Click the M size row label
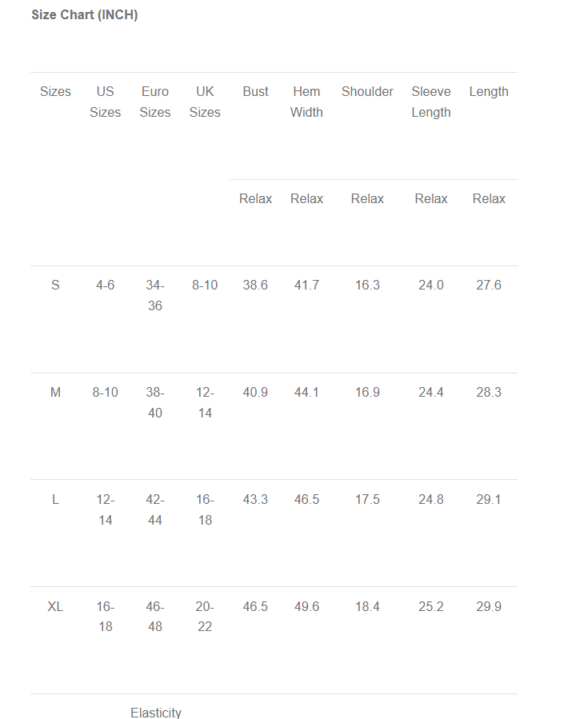 click(55, 392)
